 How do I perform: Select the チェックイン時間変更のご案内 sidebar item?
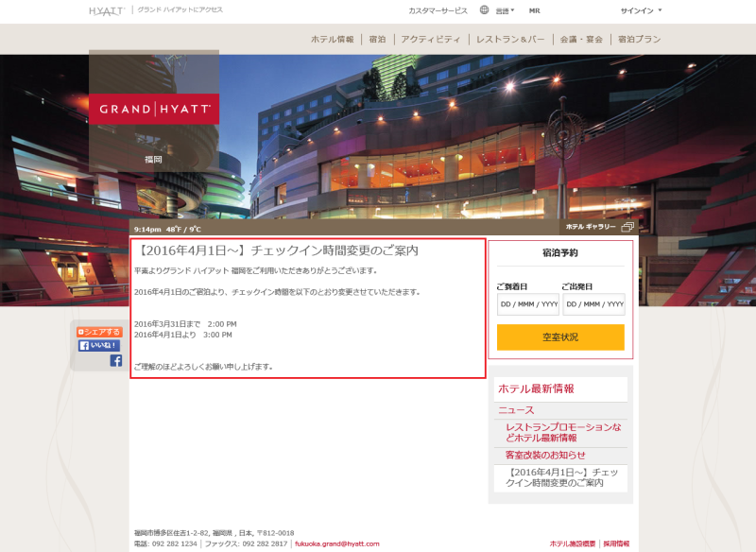pyautogui.click(x=560, y=477)
